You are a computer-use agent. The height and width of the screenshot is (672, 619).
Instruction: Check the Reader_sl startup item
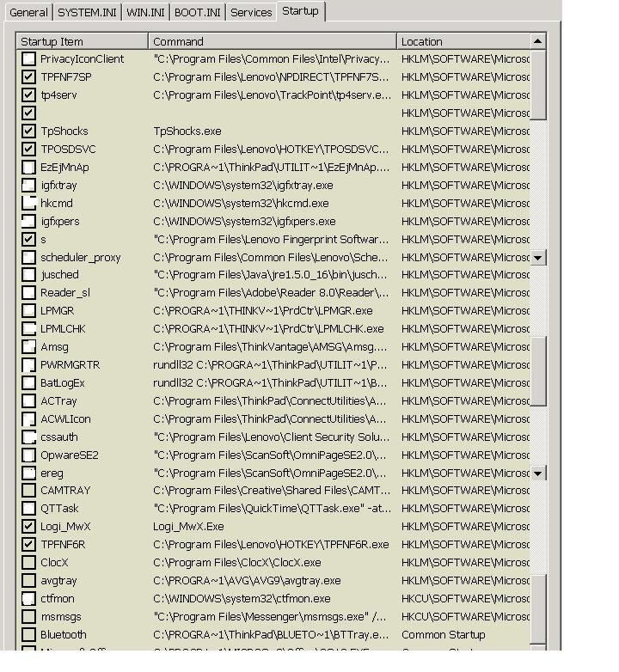point(28,292)
